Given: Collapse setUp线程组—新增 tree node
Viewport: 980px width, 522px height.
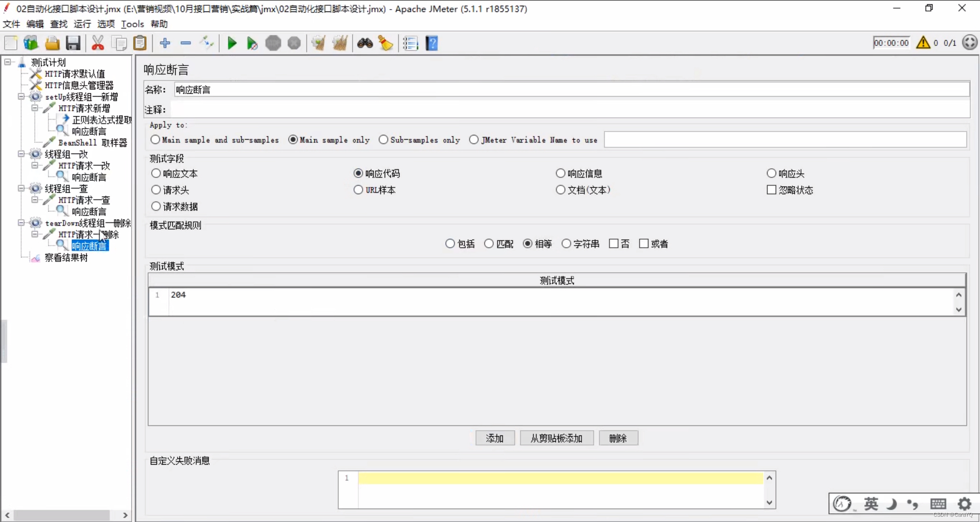Looking at the screenshot, I should pyautogui.click(x=21, y=96).
